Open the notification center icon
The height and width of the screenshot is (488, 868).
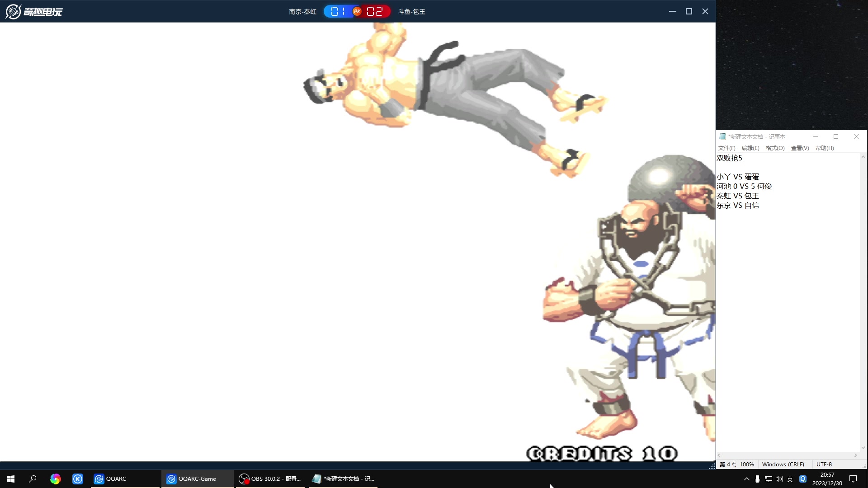click(x=853, y=479)
